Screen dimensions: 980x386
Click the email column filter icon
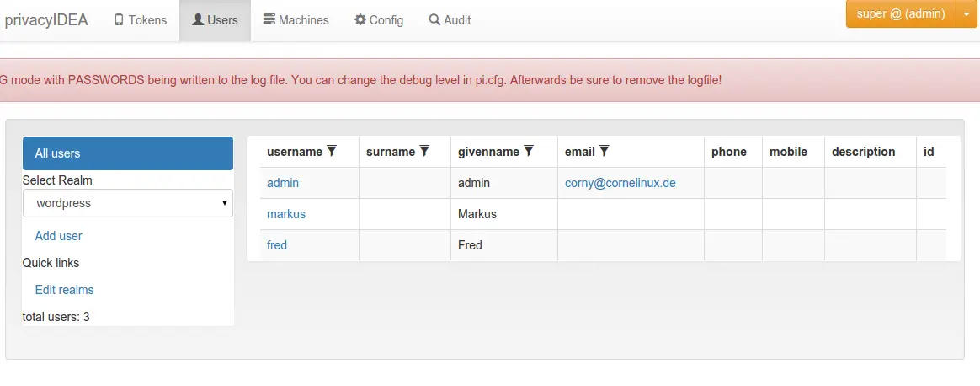pyautogui.click(x=605, y=151)
